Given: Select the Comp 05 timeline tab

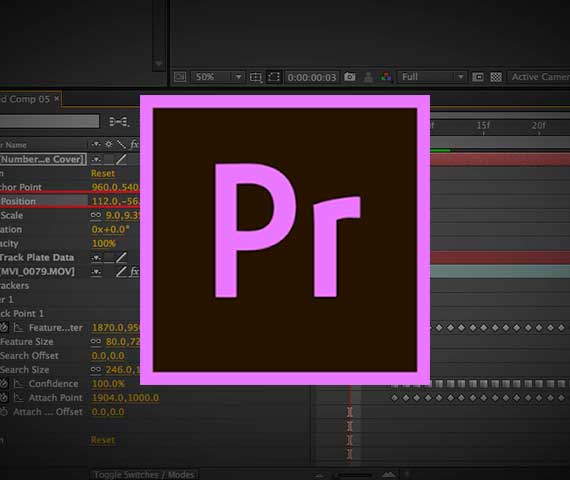Looking at the screenshot, I should coord(26,99).
